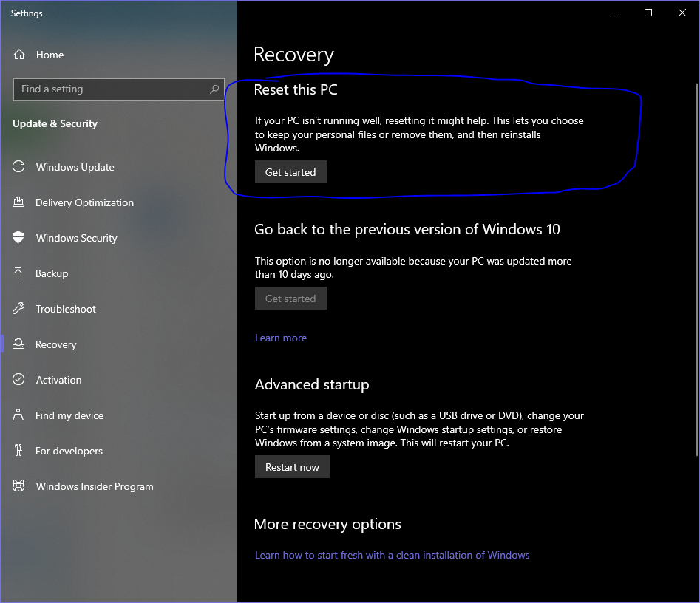The height and width of the screenshot is (603, 700).
Task: Click the vertical scrollbar on the right
Action: tap(697, 270)
